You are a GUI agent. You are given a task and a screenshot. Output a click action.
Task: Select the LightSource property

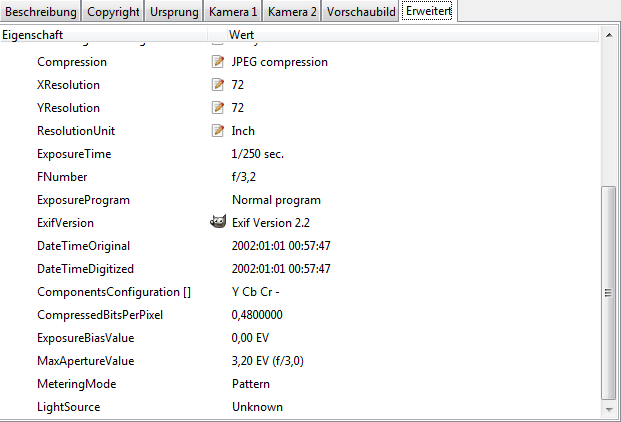[69, 407]
